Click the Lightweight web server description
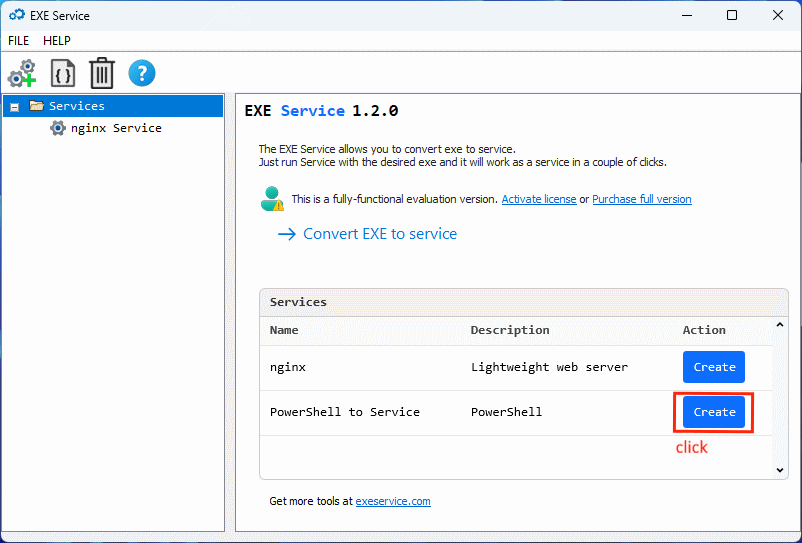 (549, 367)
